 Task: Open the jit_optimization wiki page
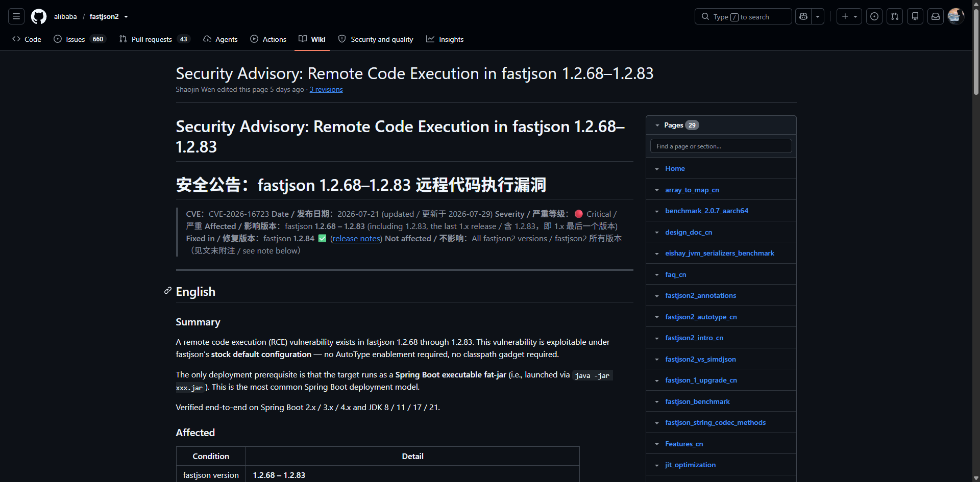(690, 465)
